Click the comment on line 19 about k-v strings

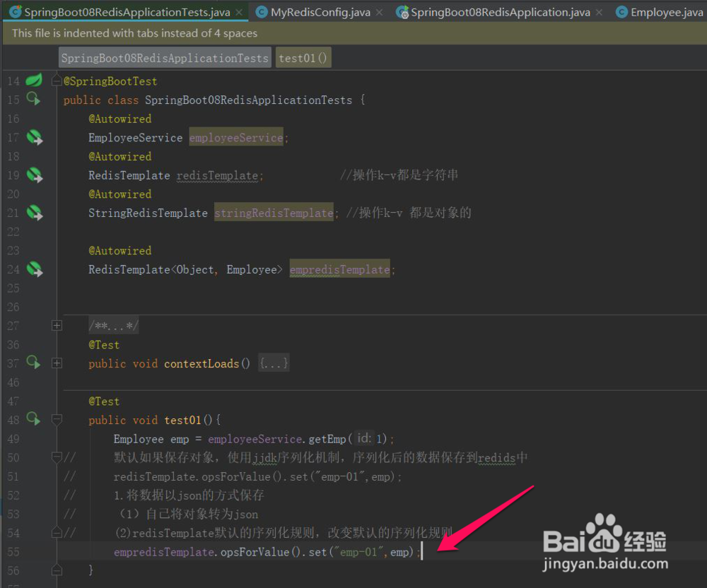399,175
